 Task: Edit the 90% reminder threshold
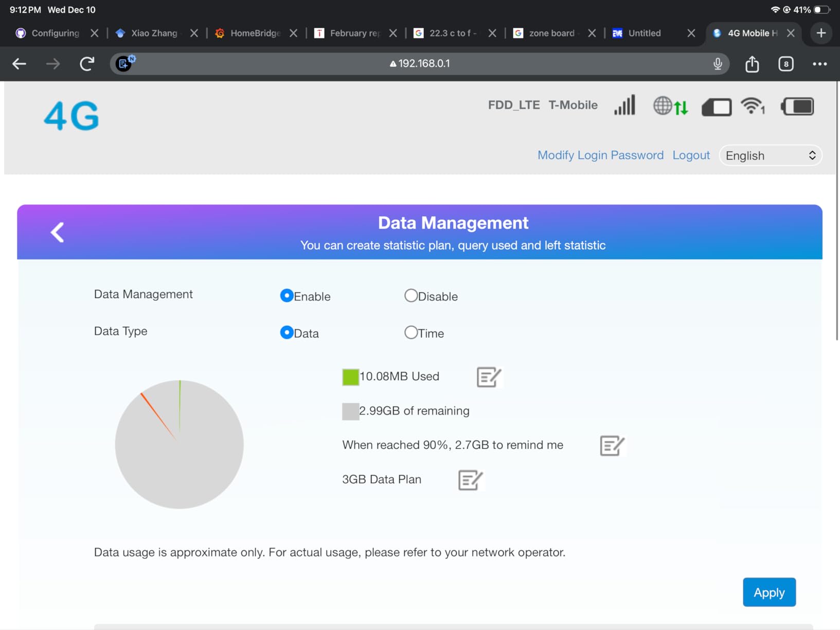612,446
